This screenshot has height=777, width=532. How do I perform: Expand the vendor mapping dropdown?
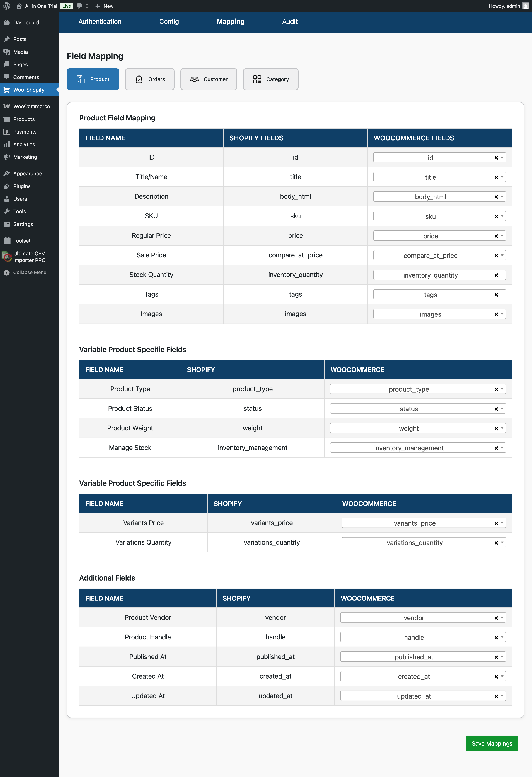(x=502, y=618)
